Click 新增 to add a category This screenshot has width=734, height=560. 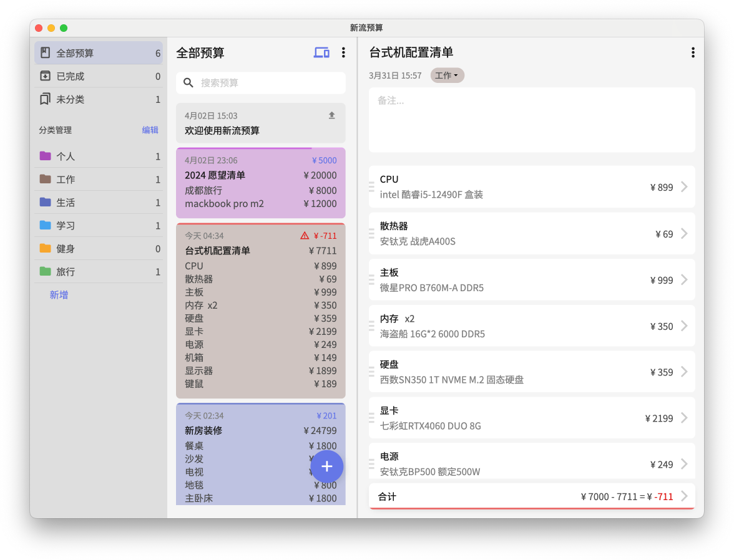[59, 294]
